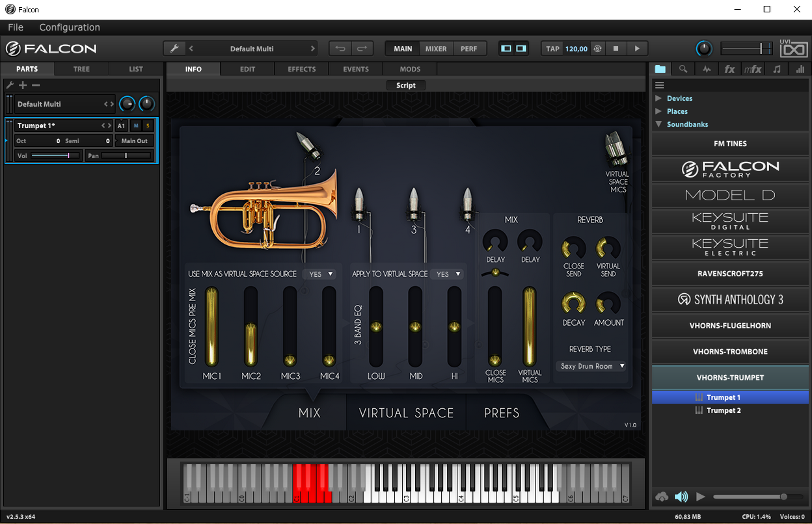Remove a part with minus icon

pos(36,85)
